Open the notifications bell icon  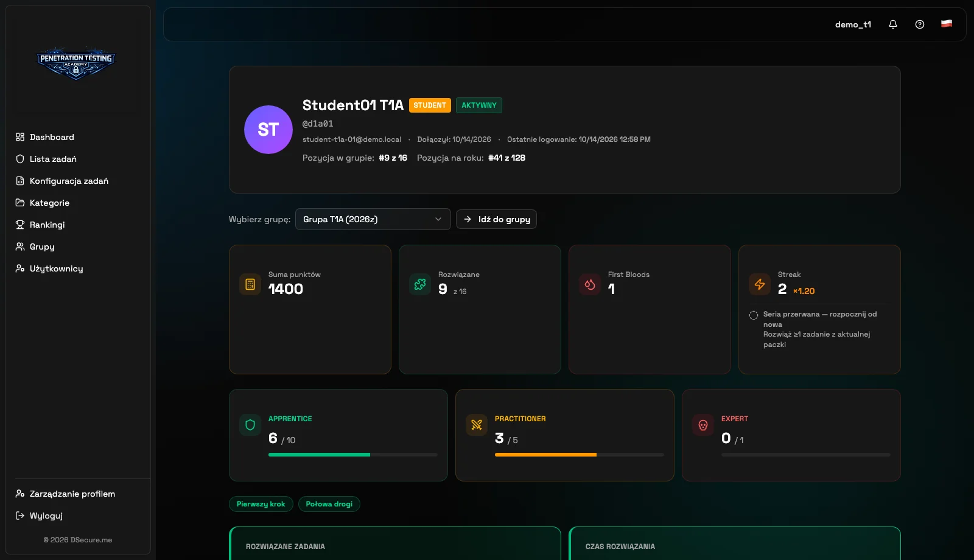coord(893,24)
